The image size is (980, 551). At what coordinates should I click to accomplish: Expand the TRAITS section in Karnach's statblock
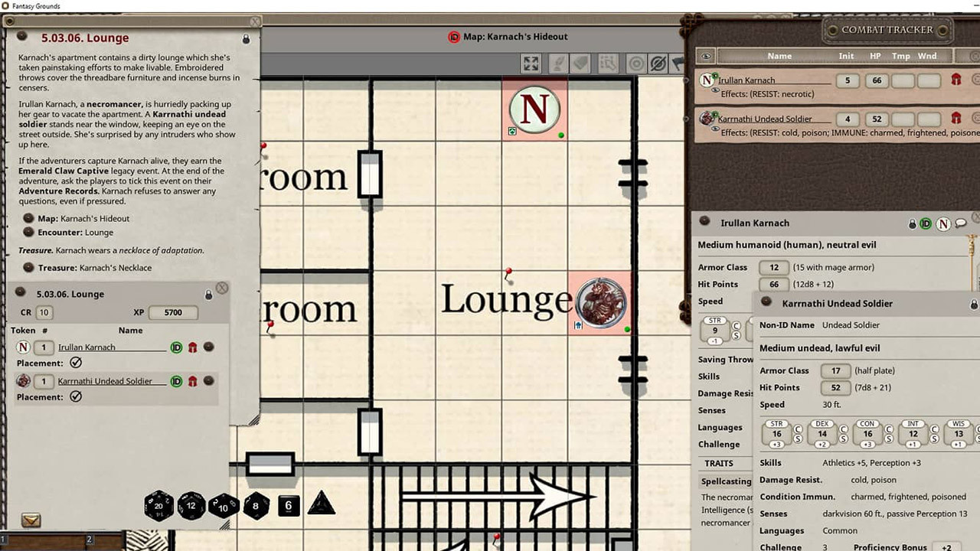720,463
